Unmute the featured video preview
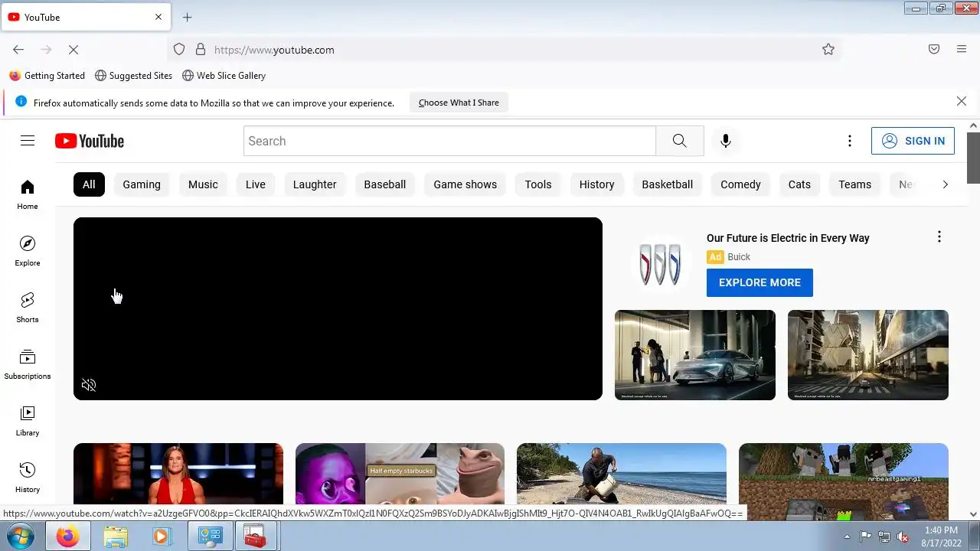Viewport: 980px width, 551px height. (89, 385)
